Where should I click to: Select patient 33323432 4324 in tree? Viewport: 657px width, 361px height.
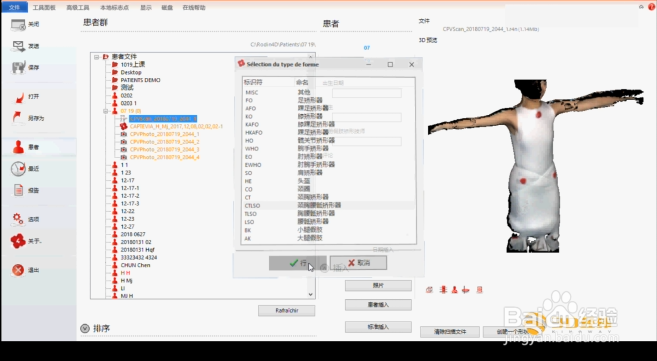139,258
